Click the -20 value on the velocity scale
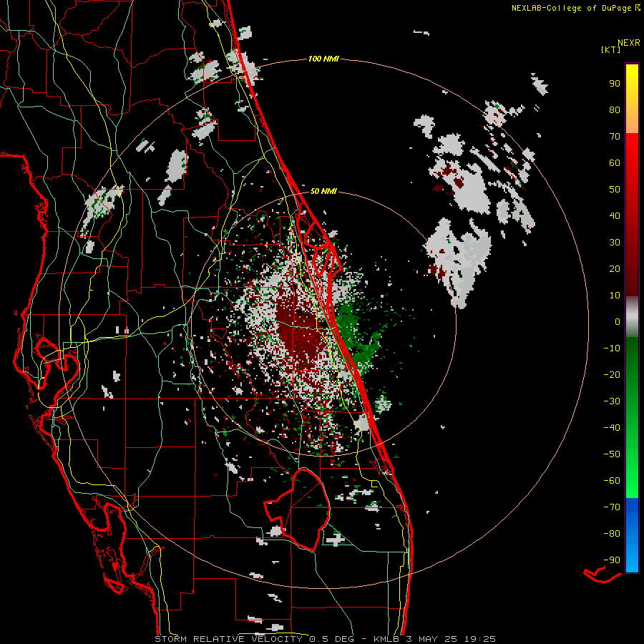 click(x=612, y=374)
